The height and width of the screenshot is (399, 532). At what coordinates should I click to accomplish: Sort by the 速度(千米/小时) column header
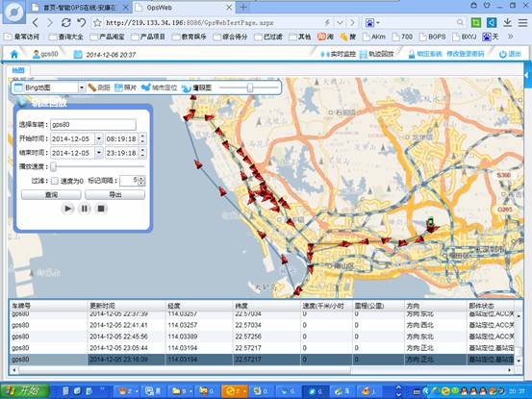tap(326, 306)
